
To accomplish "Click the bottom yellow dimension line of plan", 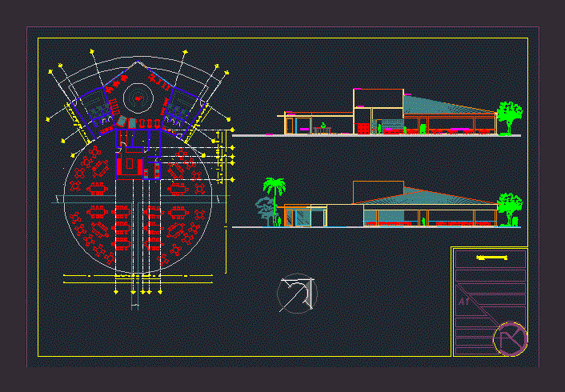I will [136, 277].
